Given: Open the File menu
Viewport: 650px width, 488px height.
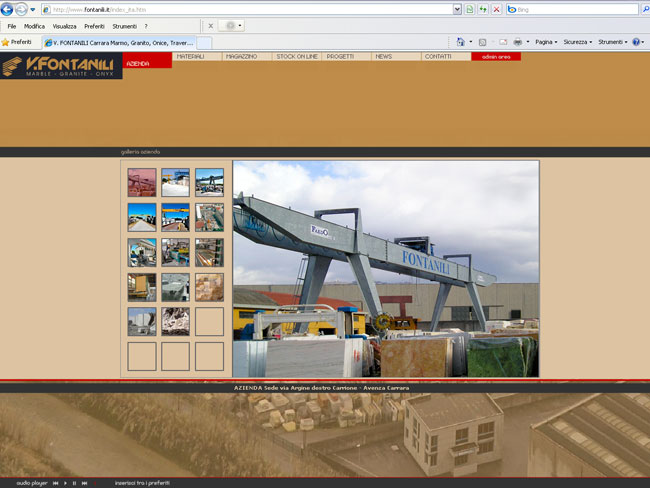Looking at the screenshot, I should pyautogui.click(x=12, y=26).
